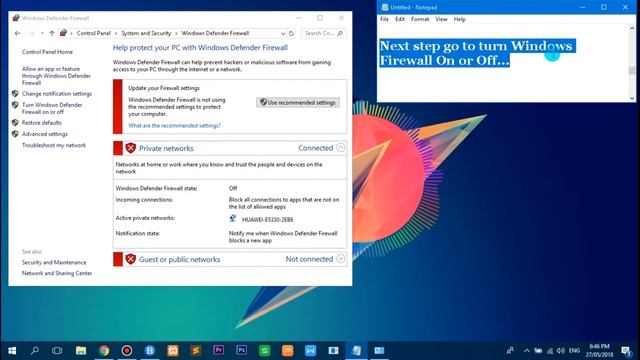Open Notepad Help menu

point(459,19)
